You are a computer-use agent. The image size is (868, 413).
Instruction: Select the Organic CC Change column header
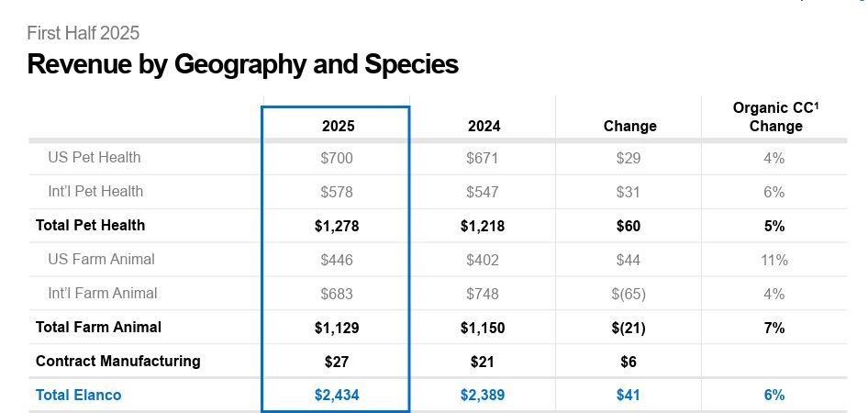pyautogui.click(x=775, y=117)
